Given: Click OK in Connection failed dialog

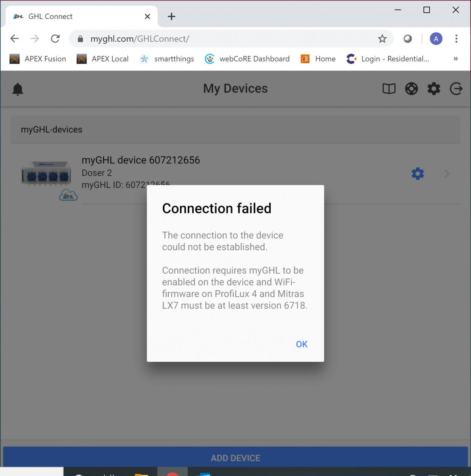Looking at the screenshot, I should [x=302, y=344].
